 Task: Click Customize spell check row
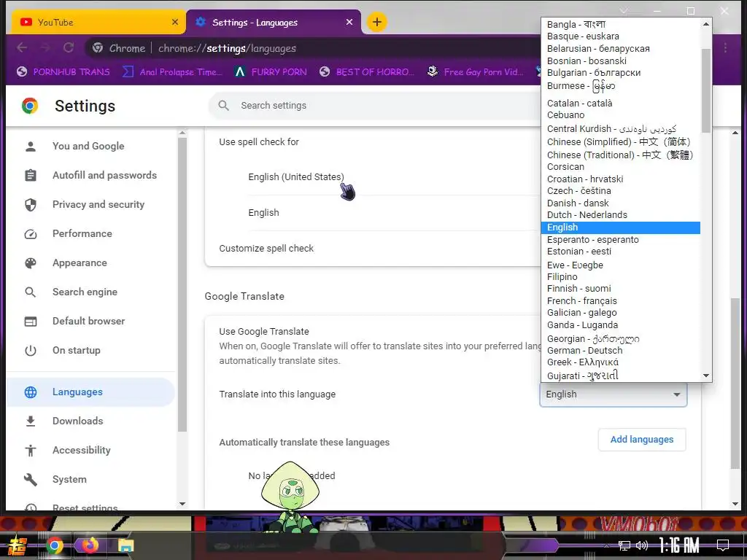(x=374, y=248)
